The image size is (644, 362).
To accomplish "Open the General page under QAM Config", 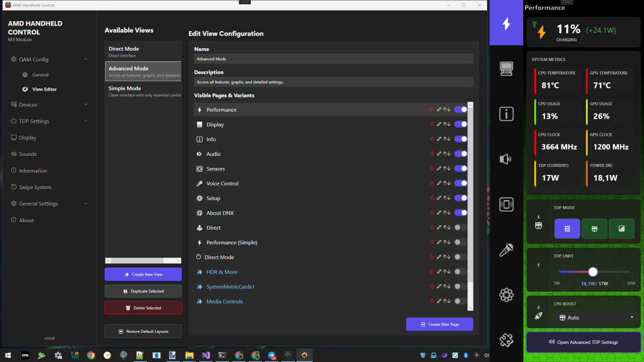I will click(40, 75).
